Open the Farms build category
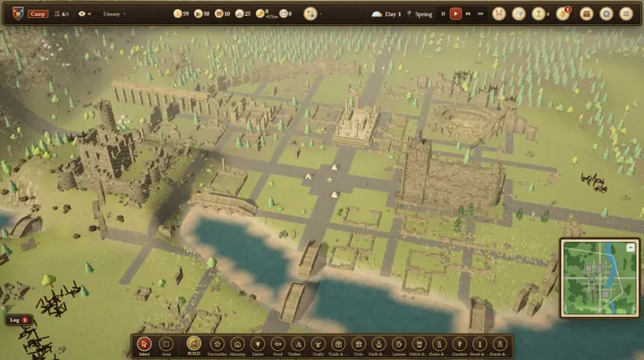This screenshot has width=644, height=360. point(258,345)
